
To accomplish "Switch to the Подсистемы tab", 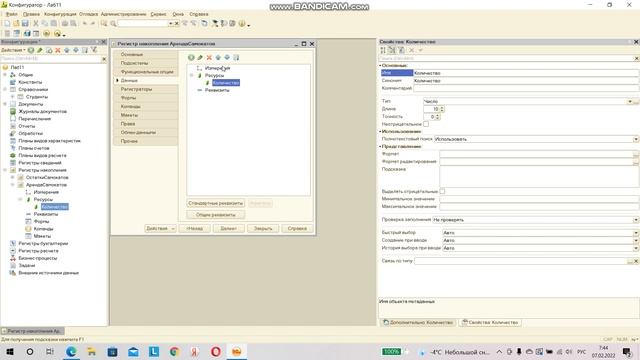I will click(x=146, y=63).
